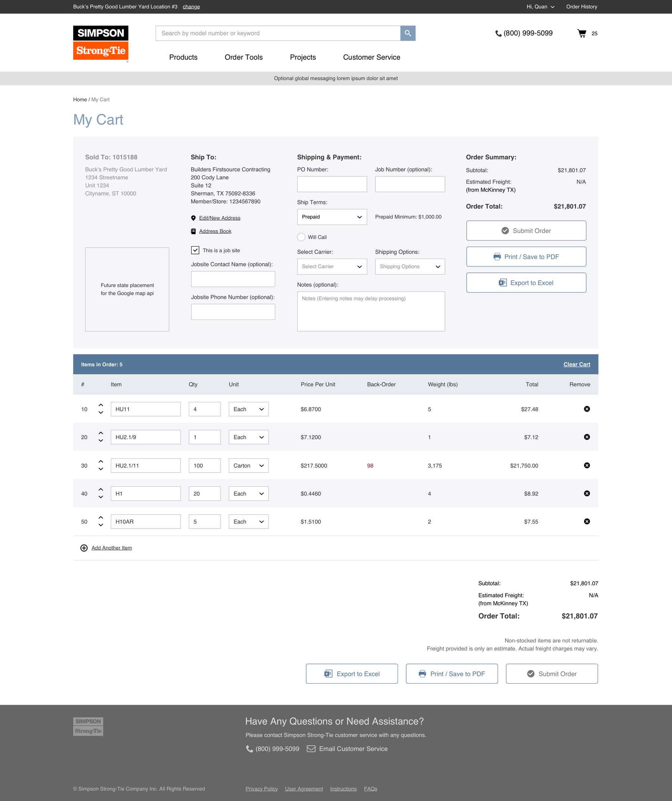Click the Clear Cart link

tap(576, 364)
